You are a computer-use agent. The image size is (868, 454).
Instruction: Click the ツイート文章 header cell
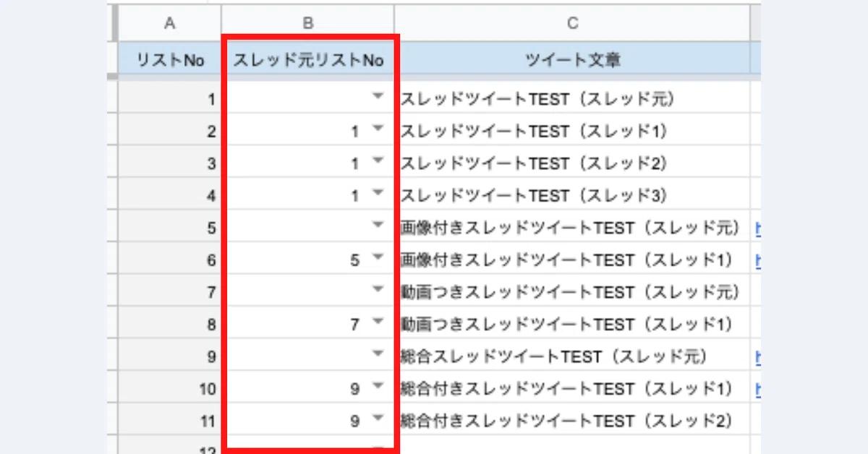[x=572, y=61]
